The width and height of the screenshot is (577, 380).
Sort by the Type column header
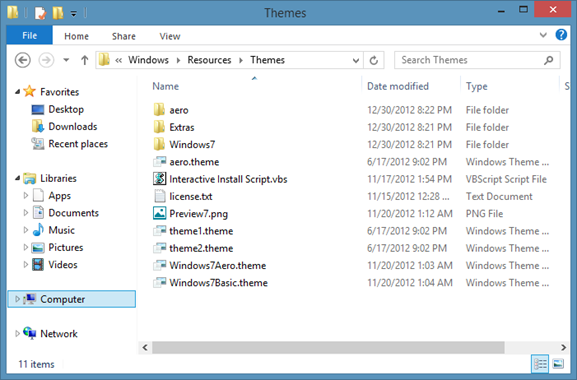477,86
